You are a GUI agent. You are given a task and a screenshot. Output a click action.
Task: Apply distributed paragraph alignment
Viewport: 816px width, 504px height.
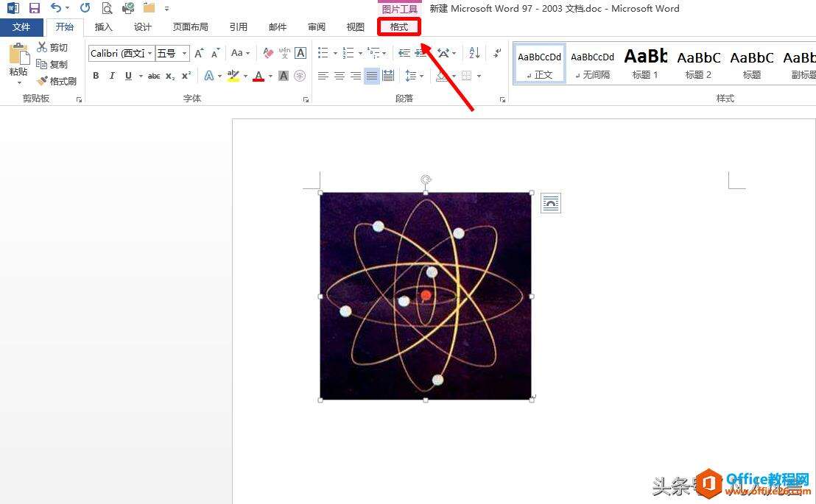388,76
